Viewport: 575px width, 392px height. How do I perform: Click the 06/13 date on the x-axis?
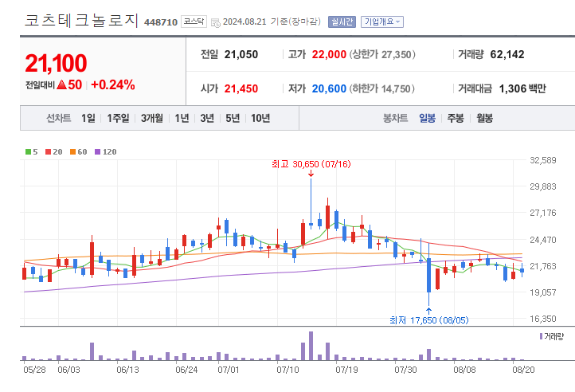click(x=127, y=370)
